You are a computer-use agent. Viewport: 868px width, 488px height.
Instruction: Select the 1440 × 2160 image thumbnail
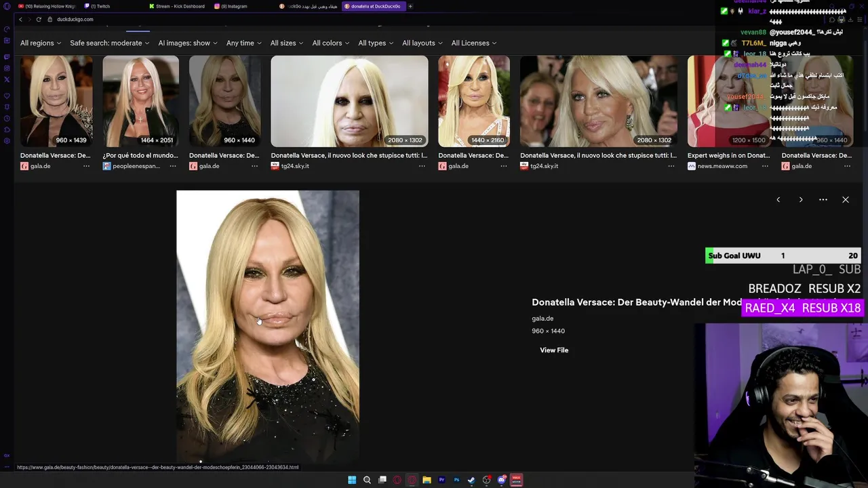[473, 101]
